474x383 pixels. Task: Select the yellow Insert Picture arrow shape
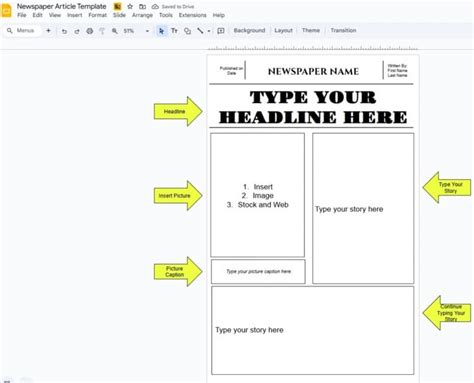178,196
